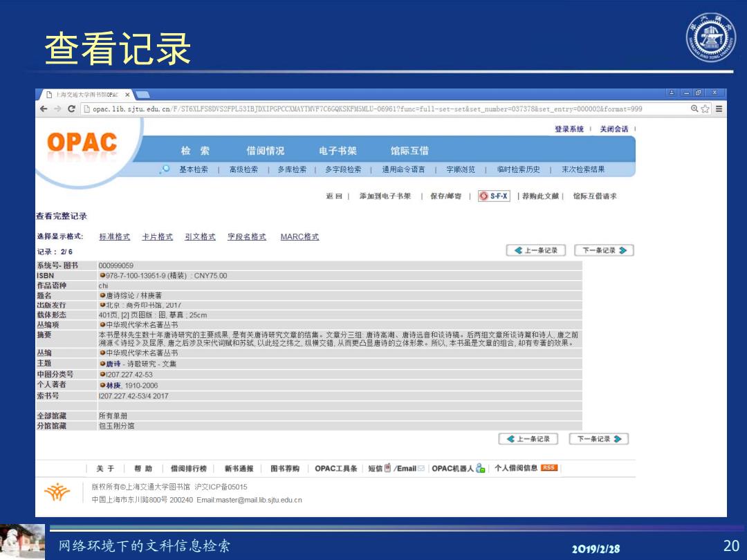Open the new tab button
Image resolution: width=747 pixels, height=560 pixels.
click(142, 94)
